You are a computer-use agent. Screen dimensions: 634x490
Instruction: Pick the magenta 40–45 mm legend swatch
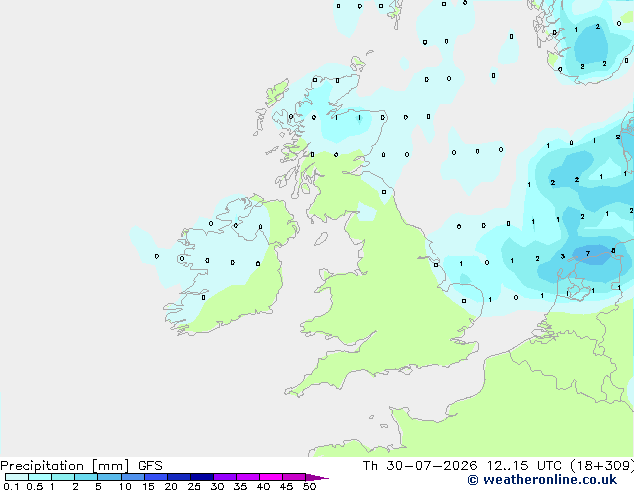pos(271,477)
